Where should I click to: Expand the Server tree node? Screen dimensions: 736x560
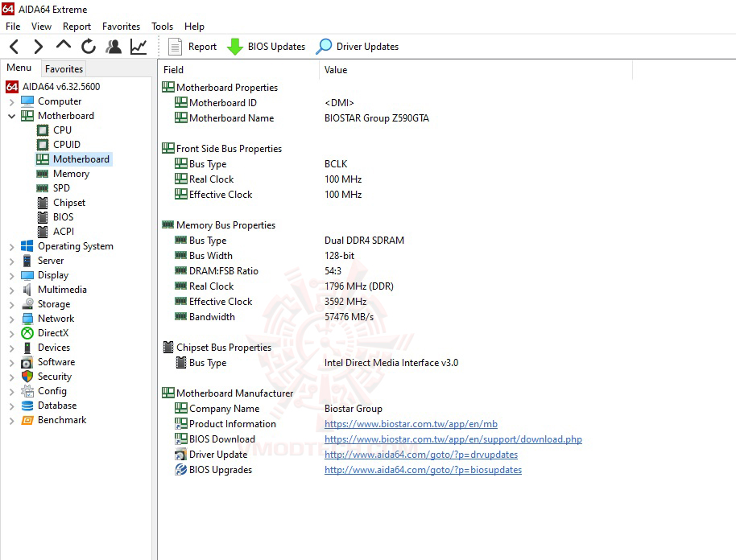coord(12,261)
